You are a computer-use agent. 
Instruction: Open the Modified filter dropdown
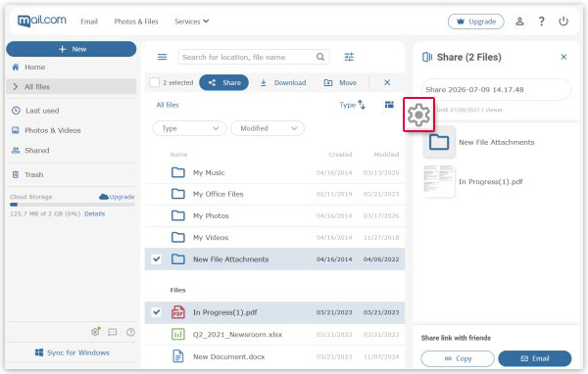(x=268, y=128)
